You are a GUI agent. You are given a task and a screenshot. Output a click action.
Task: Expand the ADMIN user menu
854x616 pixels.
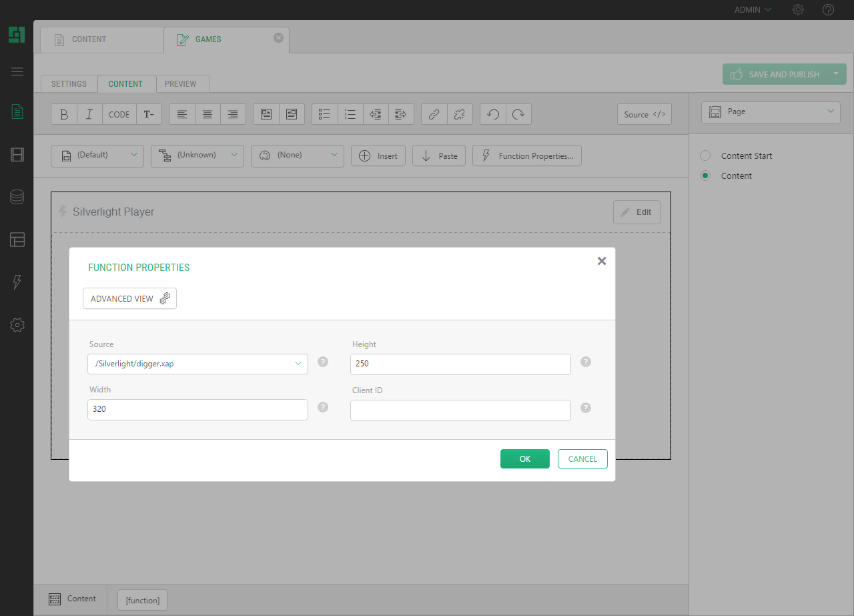753,10
